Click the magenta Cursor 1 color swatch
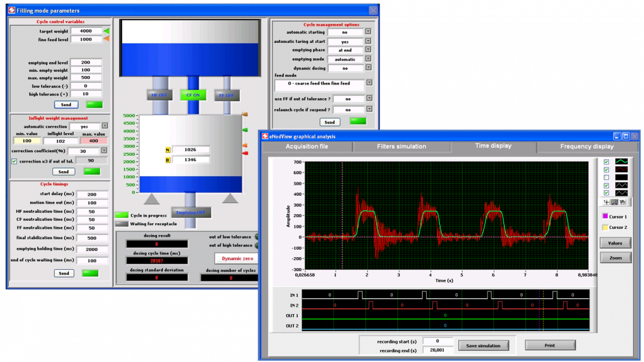Image resolution: width=644 pixels, height=362 pixels. tap(605, 216)
